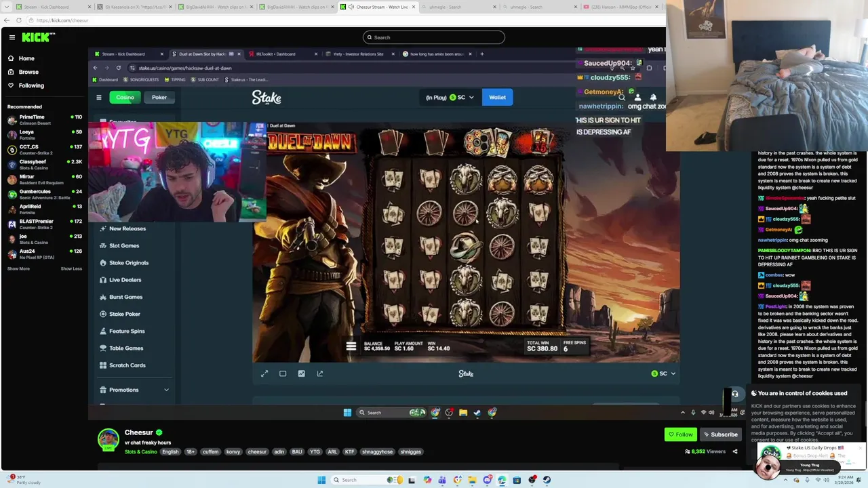Open Browse in Kick sidebar
The height and width of the screenshot is (488, 868).
pyautogui.click(x=23, y=72)
